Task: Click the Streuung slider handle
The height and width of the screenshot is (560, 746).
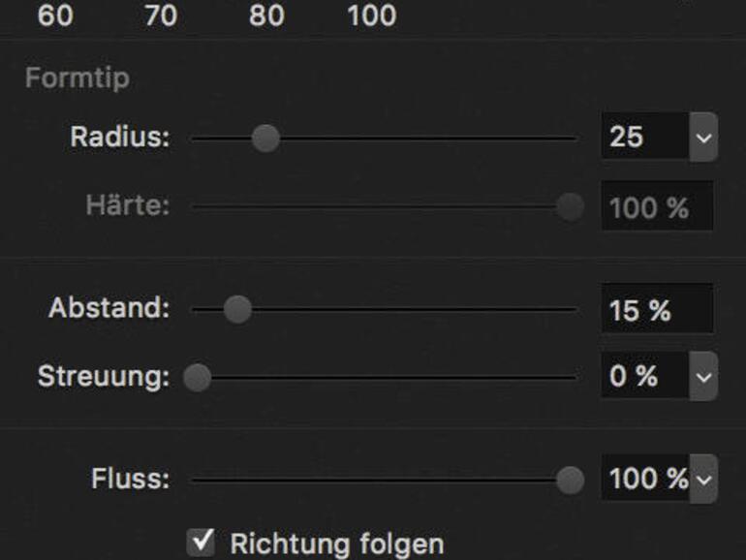Action: tap(198, 377)
